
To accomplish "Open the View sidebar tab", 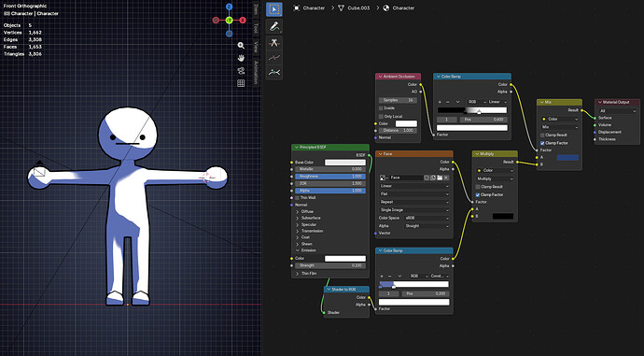I will click(x=256, y=47).
